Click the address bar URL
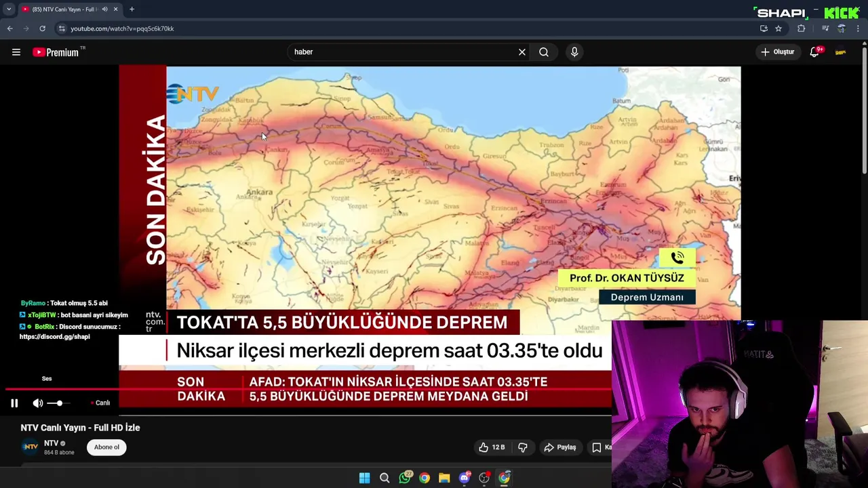The image size is (868, 488). coord(122,28)
